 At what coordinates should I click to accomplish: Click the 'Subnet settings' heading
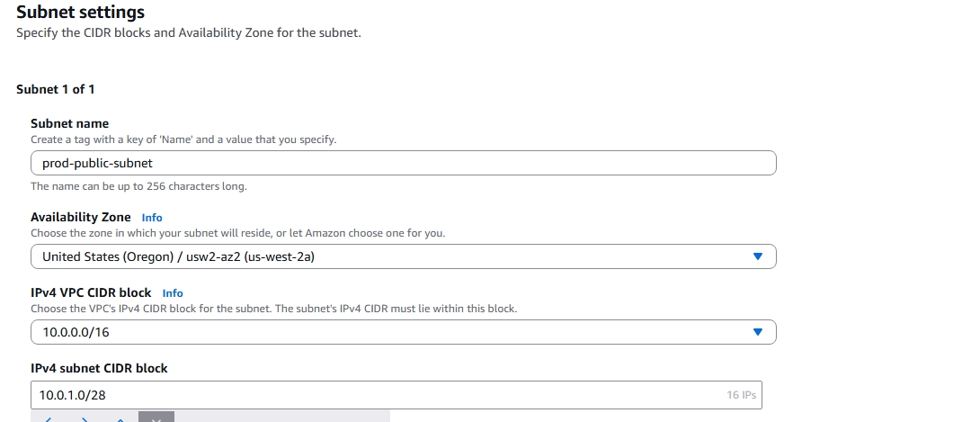pyautogui.click(x=80, y=13)
